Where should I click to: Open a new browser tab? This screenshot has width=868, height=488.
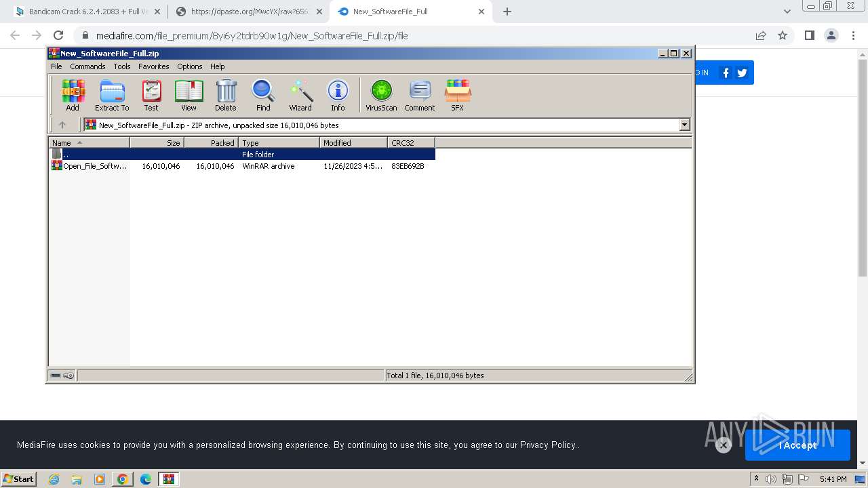coord(507,12)
